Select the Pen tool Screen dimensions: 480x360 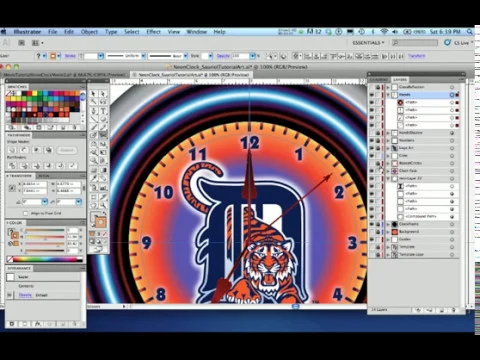pyautogui.click(x=94, y=111)
